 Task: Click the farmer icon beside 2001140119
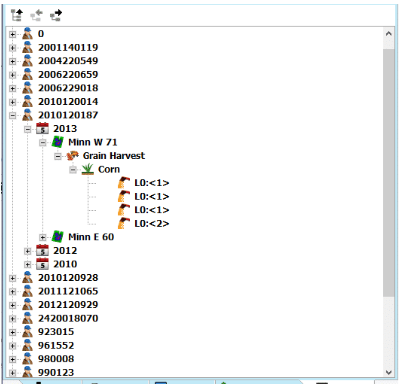(x=28, y=47)
